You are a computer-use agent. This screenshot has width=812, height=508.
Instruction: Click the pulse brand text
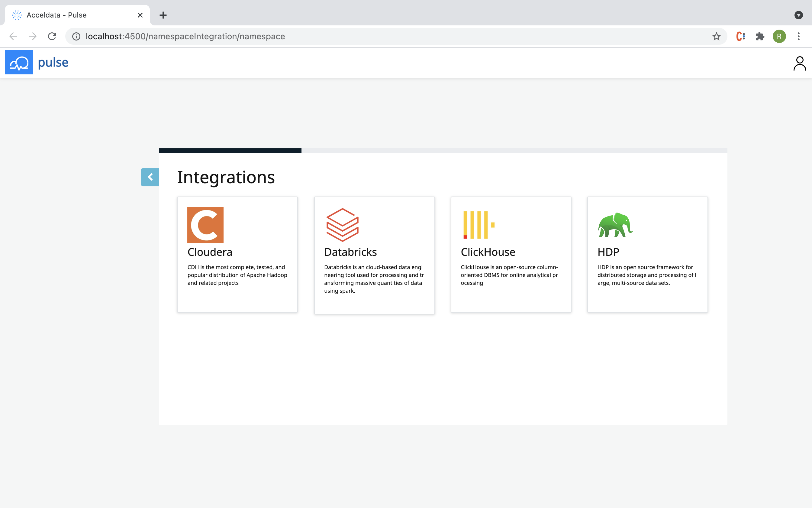pyautogui.click(x=53, y=63)
